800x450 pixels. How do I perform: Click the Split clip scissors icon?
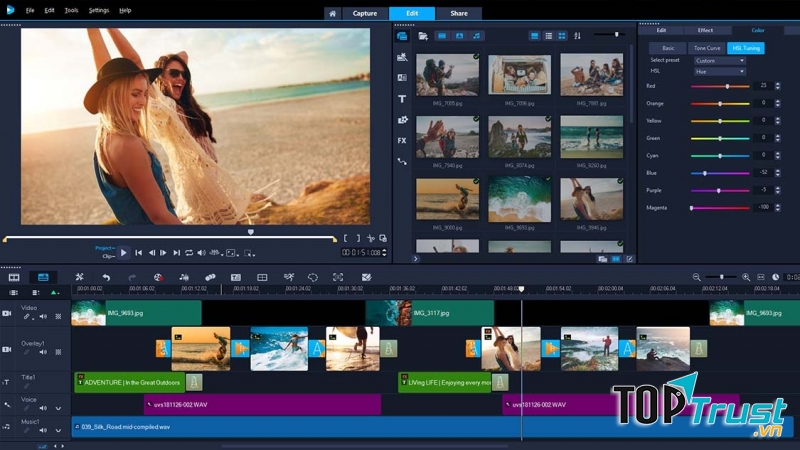click(371, 238)
